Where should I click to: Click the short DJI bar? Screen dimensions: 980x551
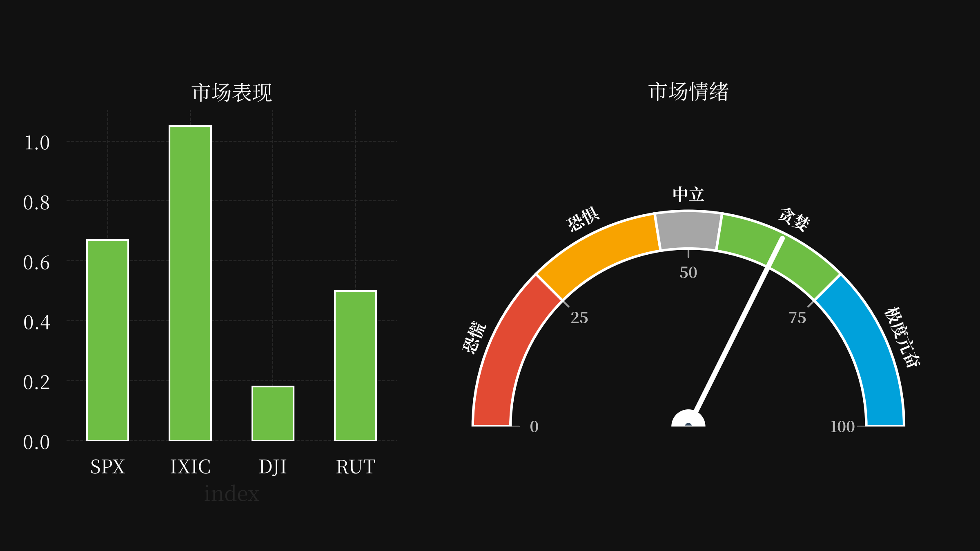(x=273, y=413)
